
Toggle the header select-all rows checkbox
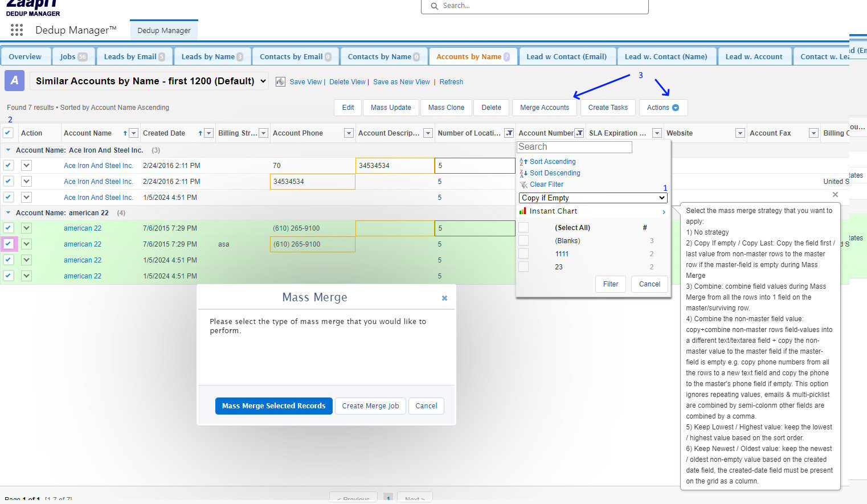click(x=8, y=133)
